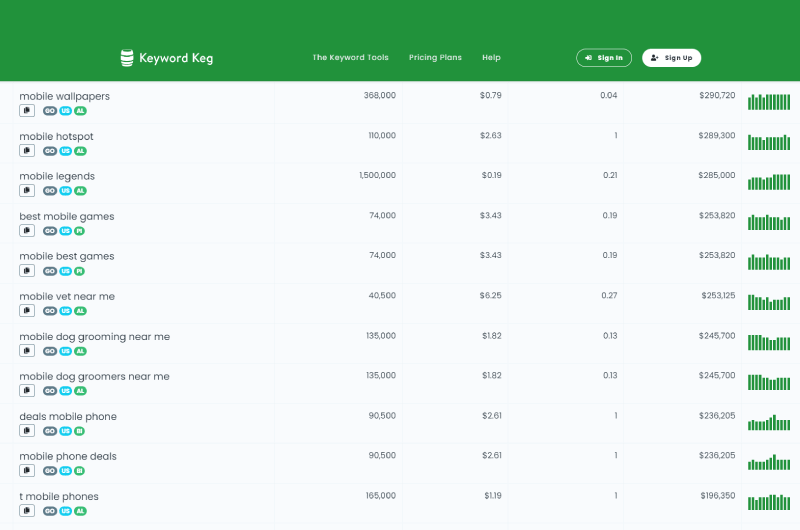Click the Keyword Keg barrel logo
The height and width of the screenshot is (530, 800).
coord(127,58)
